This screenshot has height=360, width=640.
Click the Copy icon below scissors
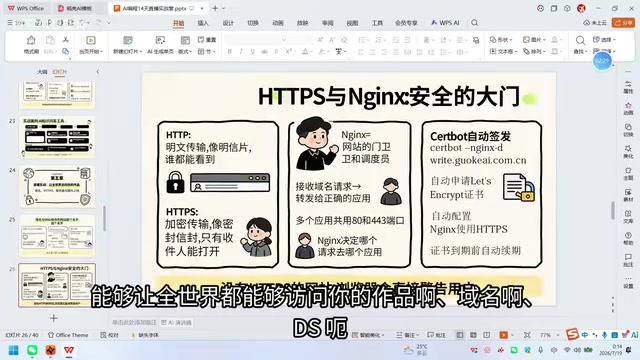(x=65, y=51)
